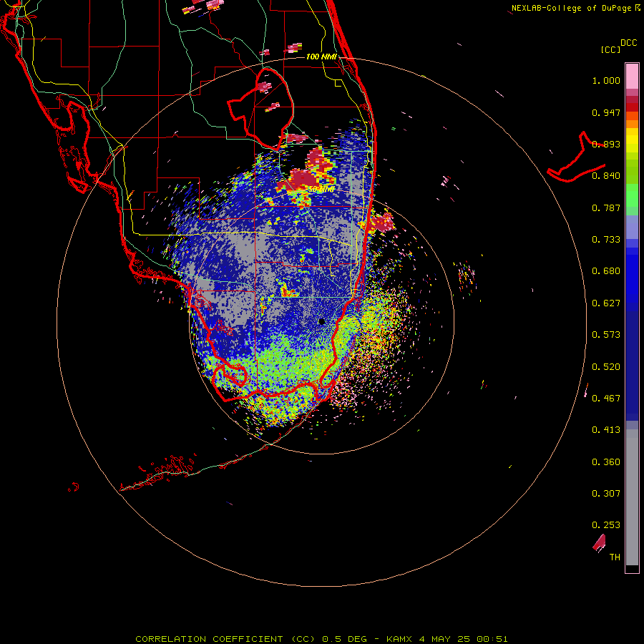Select the 1.000 legend value
This screenshot has width=644, height=644.
[606, 80]
